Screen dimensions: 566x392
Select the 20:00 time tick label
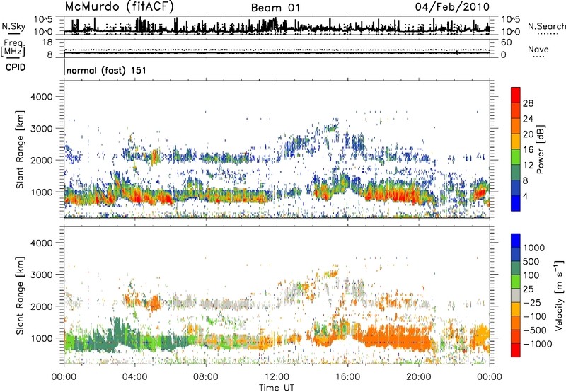pos(419,377)
